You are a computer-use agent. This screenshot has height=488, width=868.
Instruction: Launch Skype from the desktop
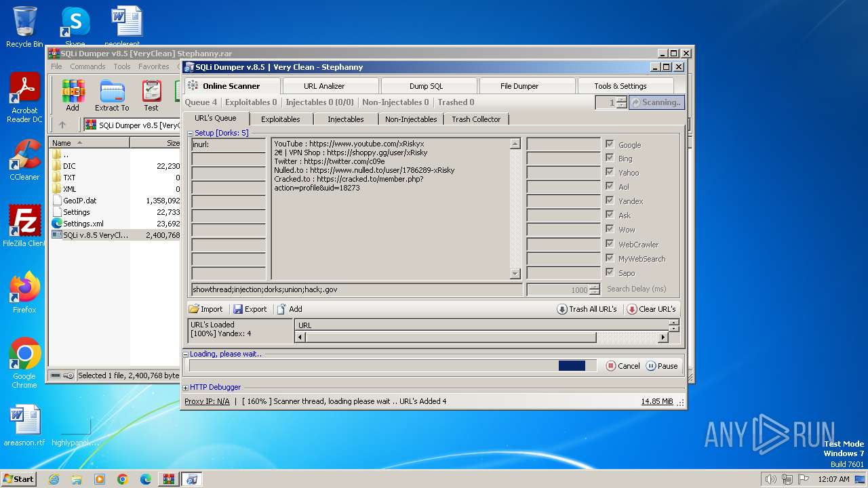click(x=75, y=26)
